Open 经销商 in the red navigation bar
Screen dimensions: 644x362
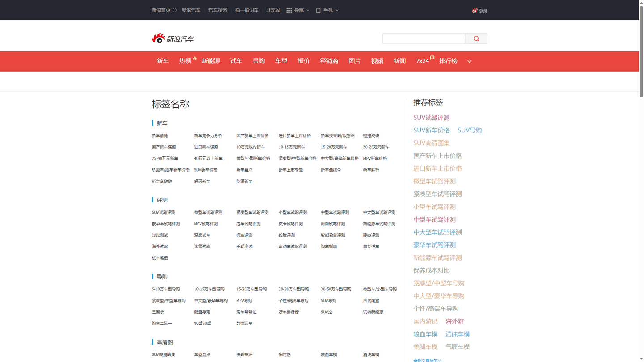click(x=329, y=61)
